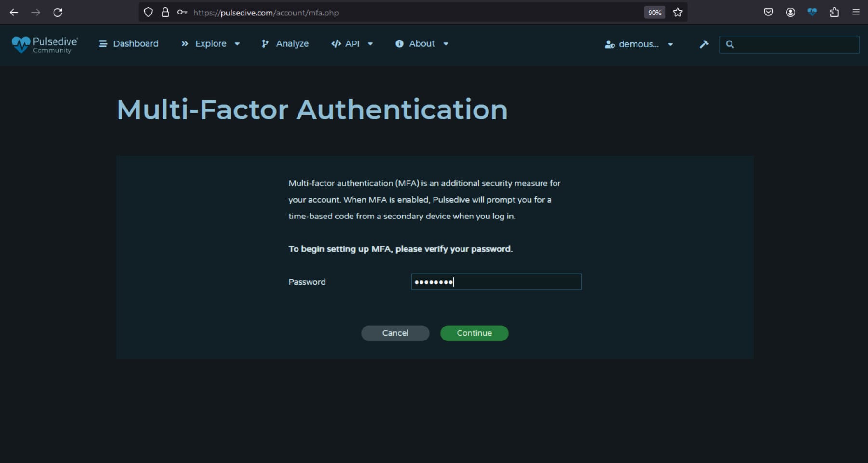Go back to the previous page
This screenshot has height=463, width=868.
pos(14,13)
